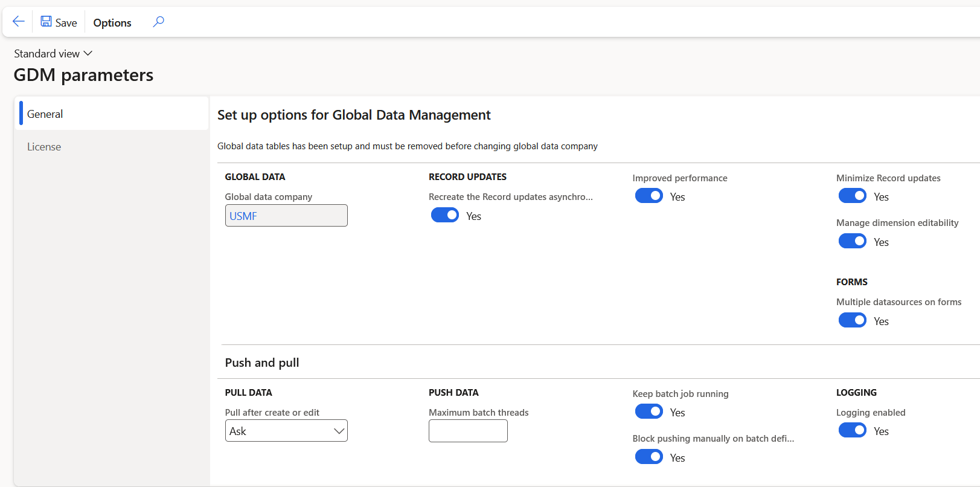Select the General tab
Image resolution: width=980 pixels, height=487 pixels.
45,114
